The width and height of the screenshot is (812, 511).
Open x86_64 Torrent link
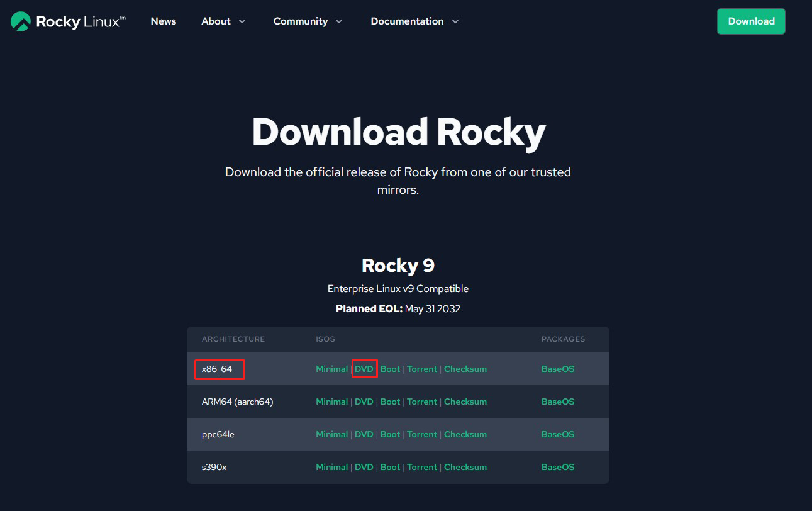(x=422, y=369)
